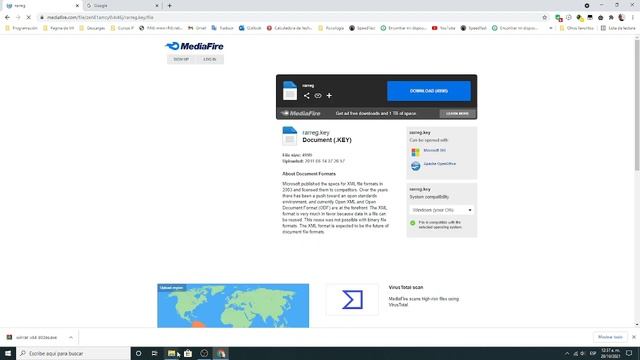The width and height of the screenshot is (640, 360).
Task: Open the Gmail bookmark
Action: click(x=197, y=28)
